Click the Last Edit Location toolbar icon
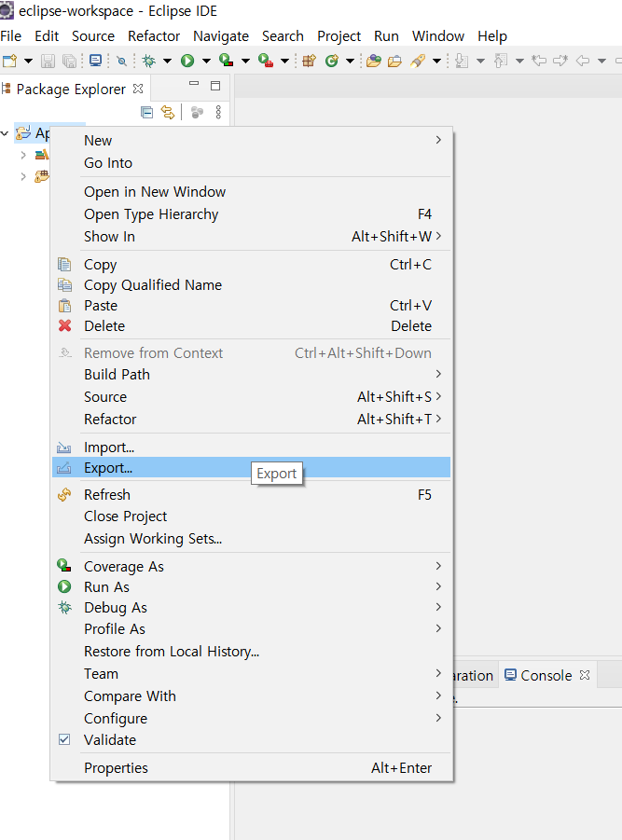Image resolution: width=622 pixels, height=840 pixels. coord(538,61)
